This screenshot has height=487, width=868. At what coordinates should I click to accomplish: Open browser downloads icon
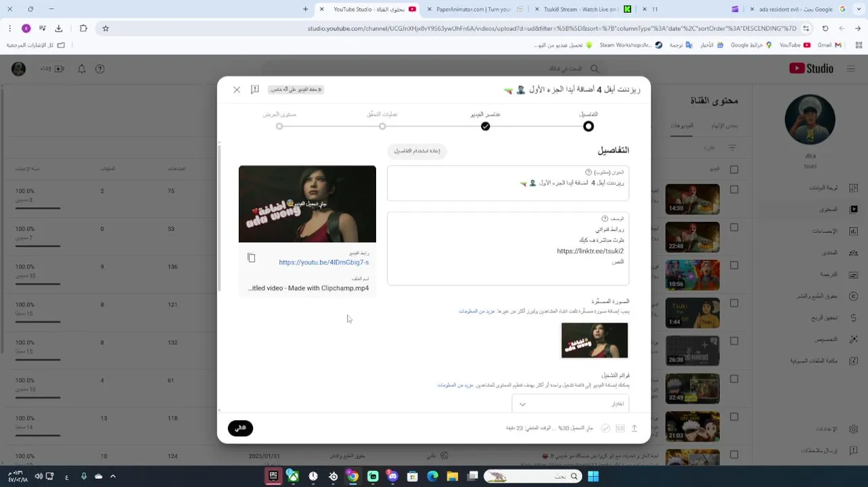pos(59,28)
